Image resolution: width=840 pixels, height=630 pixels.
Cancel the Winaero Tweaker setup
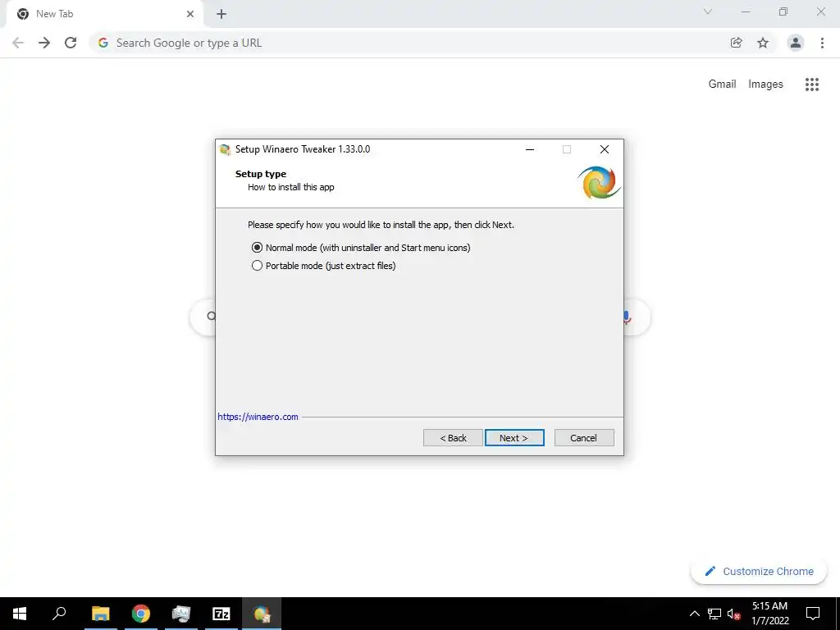point(584,438)
